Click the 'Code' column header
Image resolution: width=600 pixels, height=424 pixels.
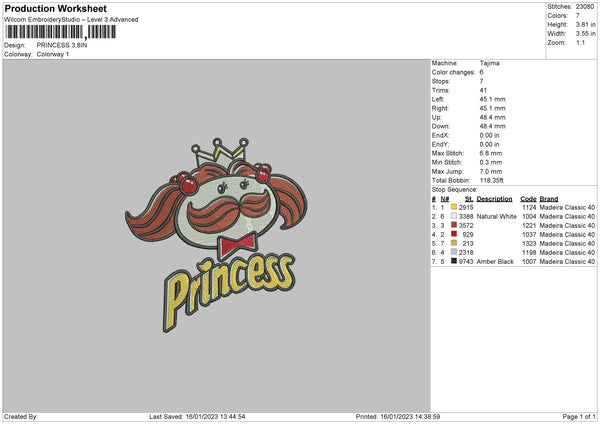click(x=528, y=199)
